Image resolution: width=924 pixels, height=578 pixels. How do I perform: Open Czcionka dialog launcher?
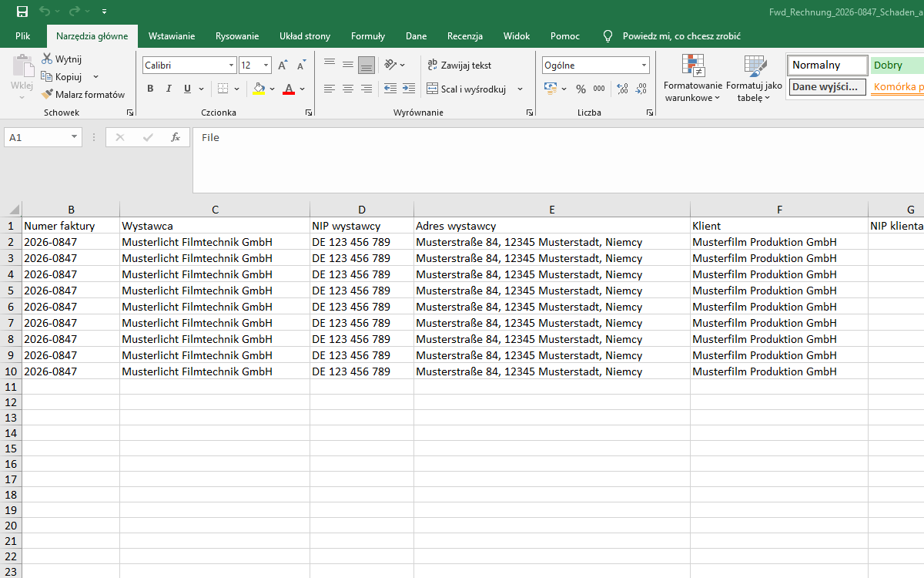tap(309, 113)
